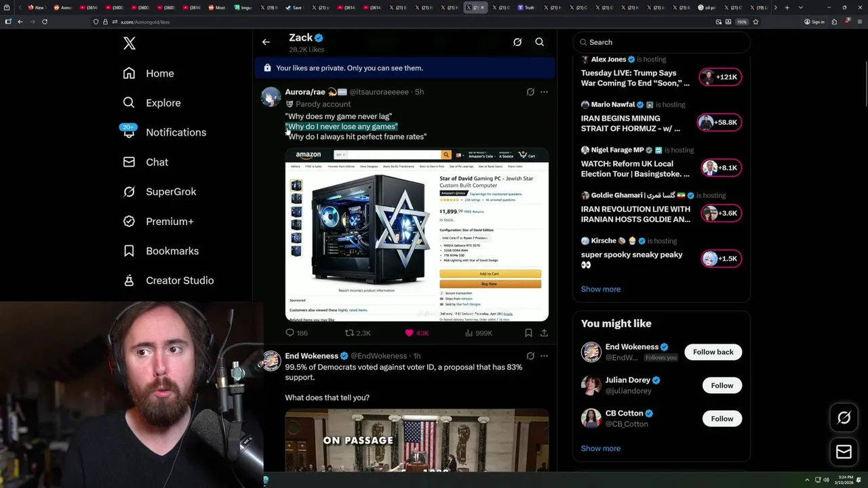This screenshot has height=488, width=868.
Task: Show more live spaces
Action: point(600,289)
